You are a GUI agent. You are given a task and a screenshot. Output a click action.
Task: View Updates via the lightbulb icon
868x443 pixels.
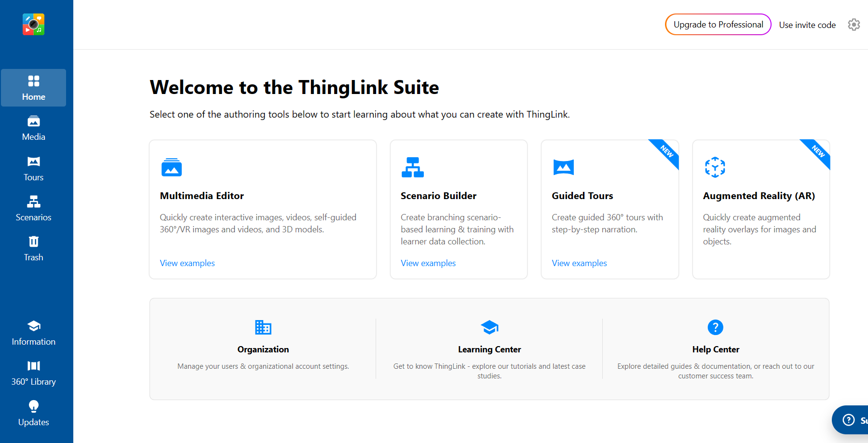pos(33,414)
